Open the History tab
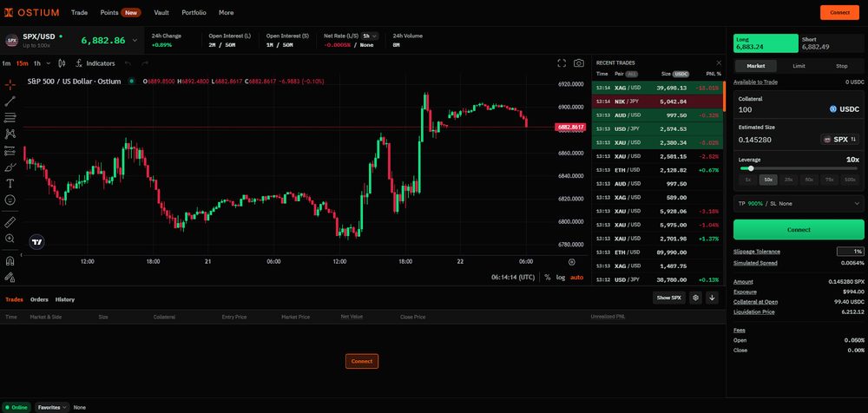The height and width of the screenshot is (413, 868). [65, 299]
